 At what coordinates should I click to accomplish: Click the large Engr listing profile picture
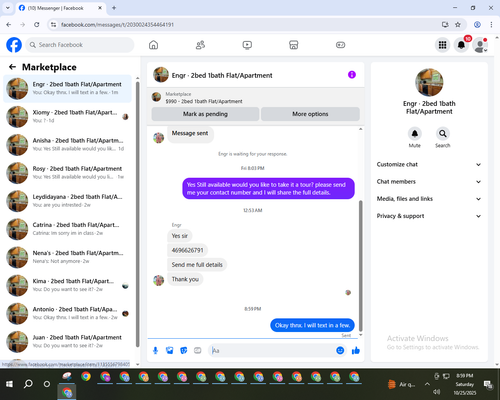click(x=429, y=82)
